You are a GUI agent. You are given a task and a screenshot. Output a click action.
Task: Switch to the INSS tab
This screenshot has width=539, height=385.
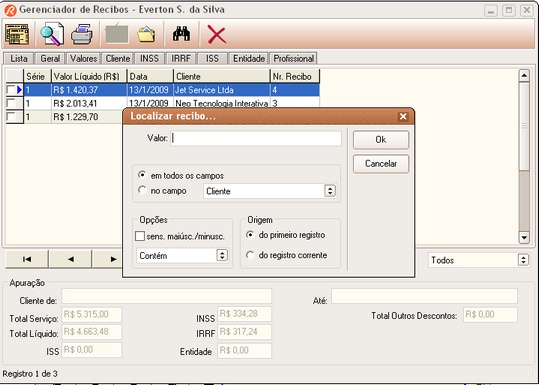click(150, 58)
